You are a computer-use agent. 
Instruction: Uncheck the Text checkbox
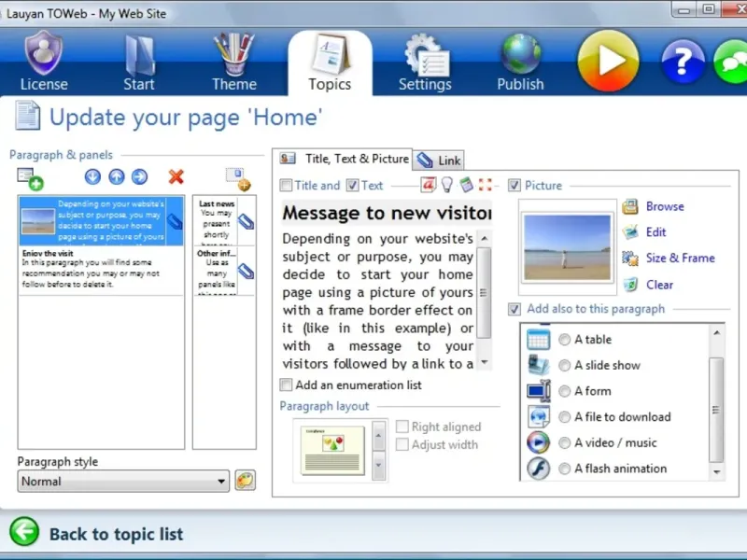pyautogui.click(x=352, y=185)
